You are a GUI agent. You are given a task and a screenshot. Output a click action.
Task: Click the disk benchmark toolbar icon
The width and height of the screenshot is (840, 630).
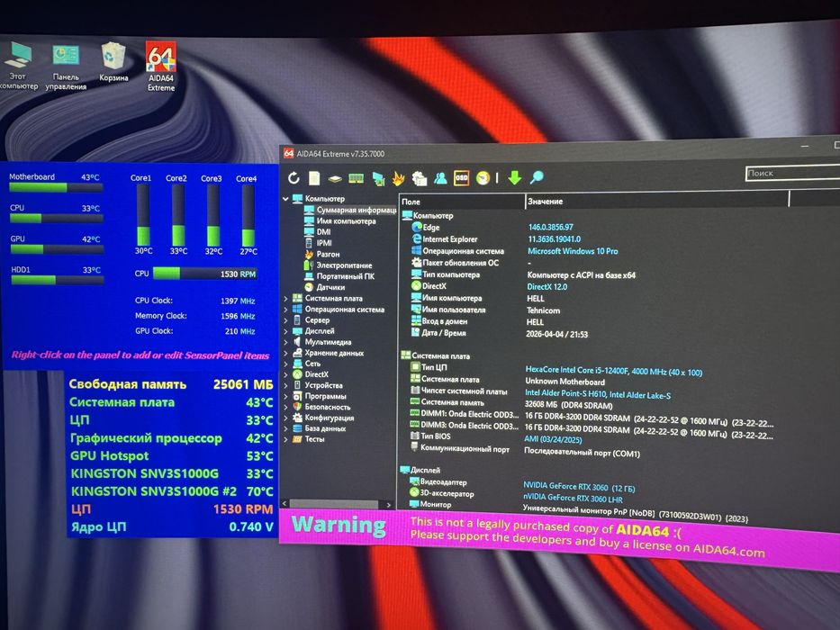(x=335, y=178)
